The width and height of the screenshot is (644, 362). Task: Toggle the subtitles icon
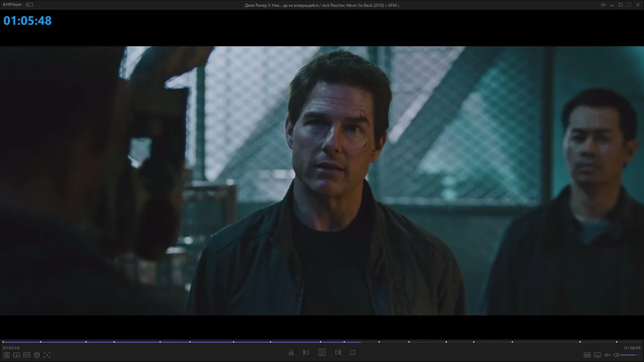[597, 355]
